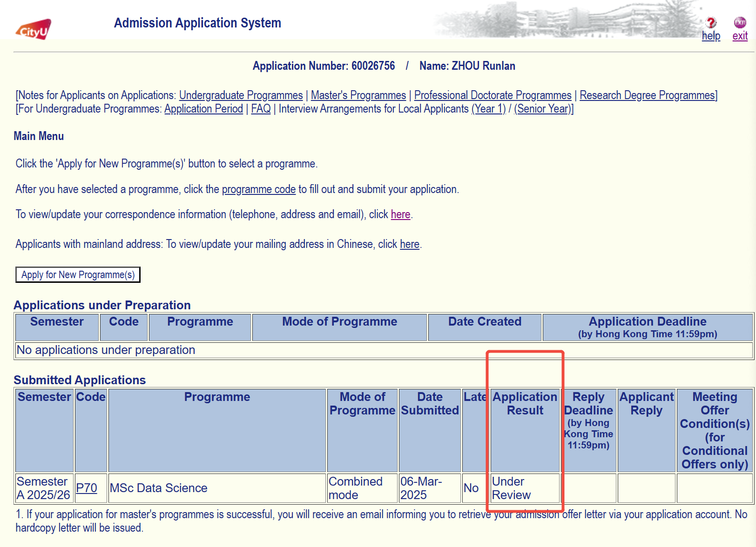The width and height of the screenshot is (756, 547).
Task: Click the purple exit icon
Action: [x=740, y=22]
